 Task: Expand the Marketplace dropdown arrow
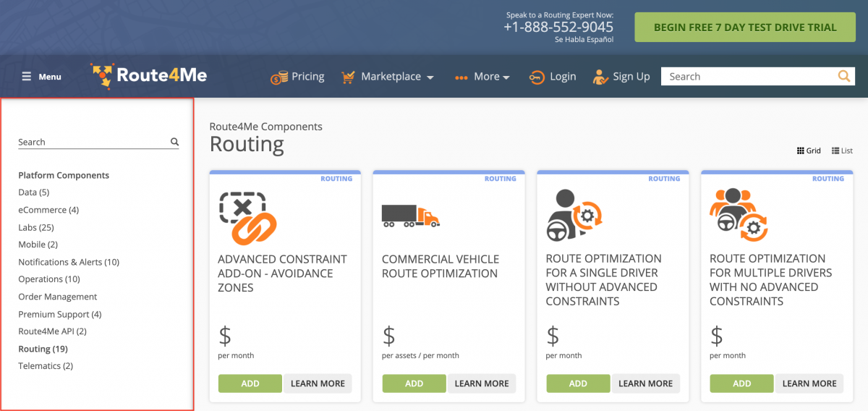click(430, 77)
